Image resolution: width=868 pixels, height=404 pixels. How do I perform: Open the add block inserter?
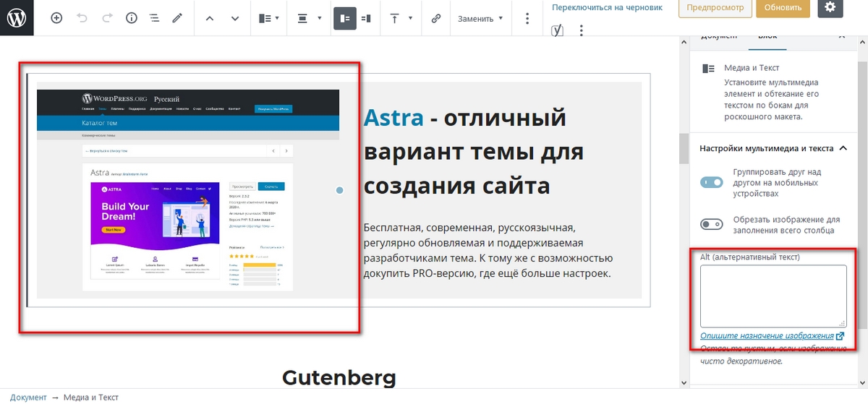point(56,19)
